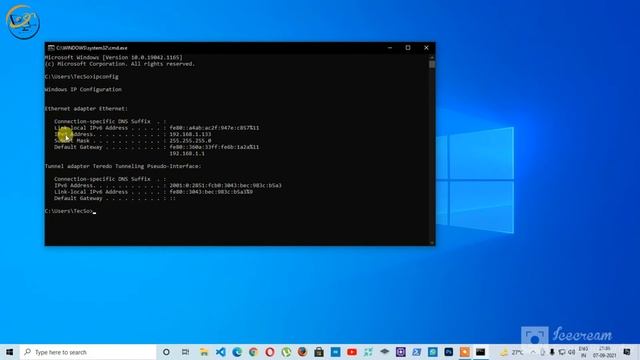
Task: Open Cortana from the taskbar
Action: coord(166,352)
